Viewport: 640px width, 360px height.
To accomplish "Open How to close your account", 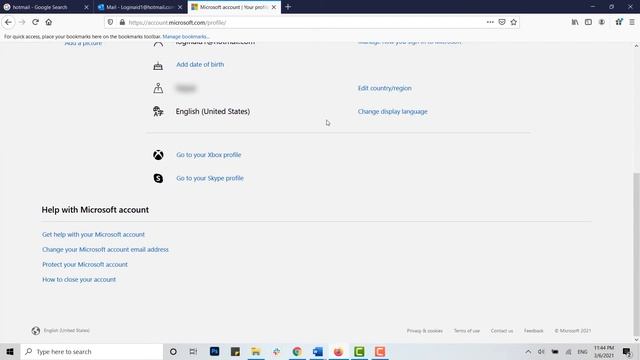I will click(79, 280).
